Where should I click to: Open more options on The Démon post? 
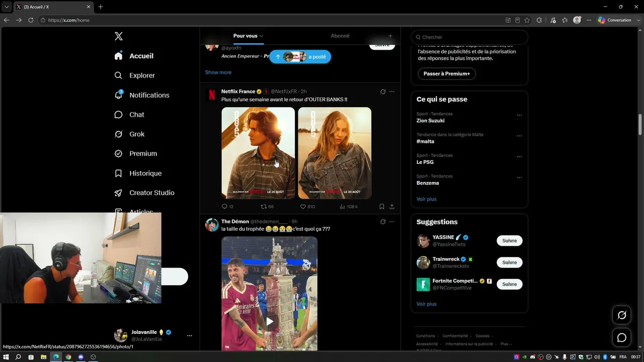tap(392, 222)
